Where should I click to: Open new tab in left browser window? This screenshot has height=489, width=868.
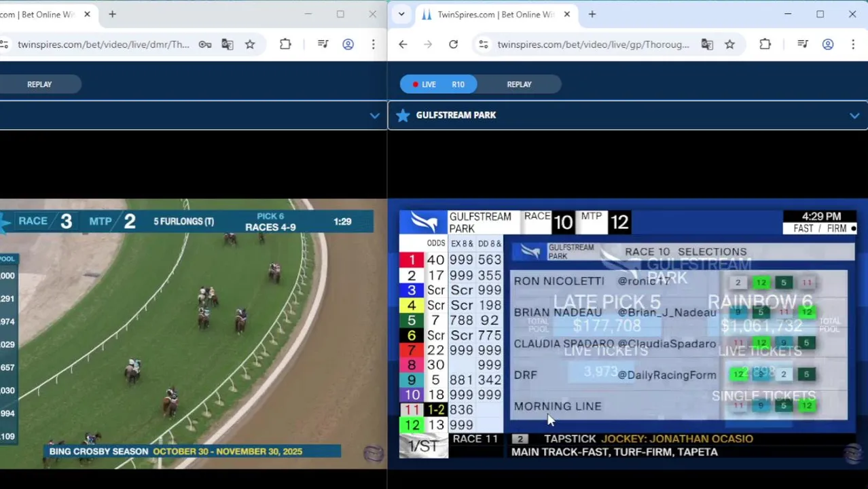112,14
